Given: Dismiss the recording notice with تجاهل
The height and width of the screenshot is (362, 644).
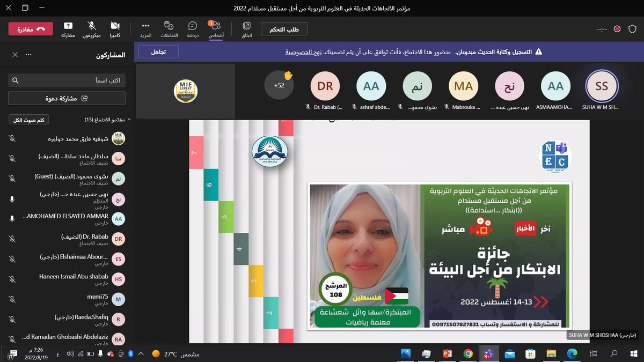Looking at the screenshot, I should 158,52.
